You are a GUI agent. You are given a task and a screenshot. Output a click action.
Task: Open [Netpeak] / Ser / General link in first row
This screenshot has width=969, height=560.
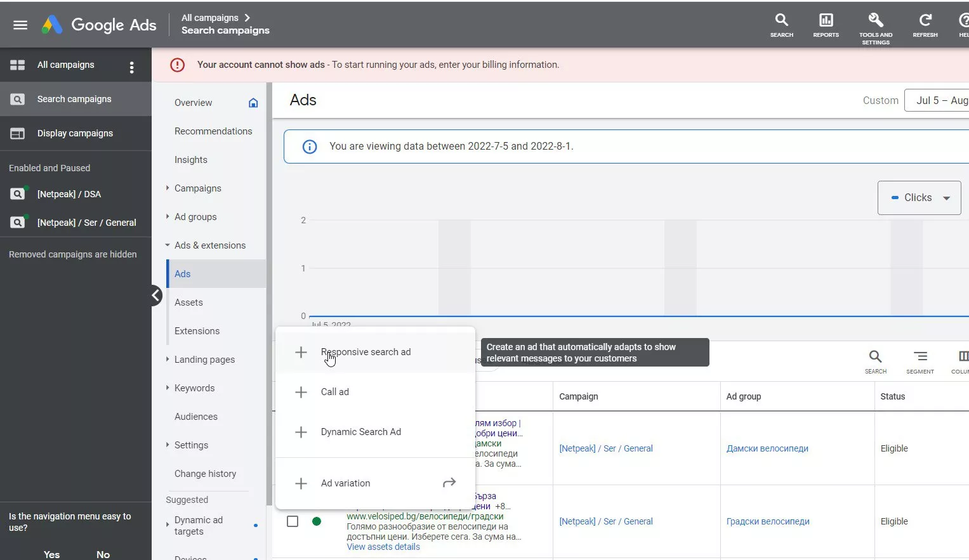(606, 448)
